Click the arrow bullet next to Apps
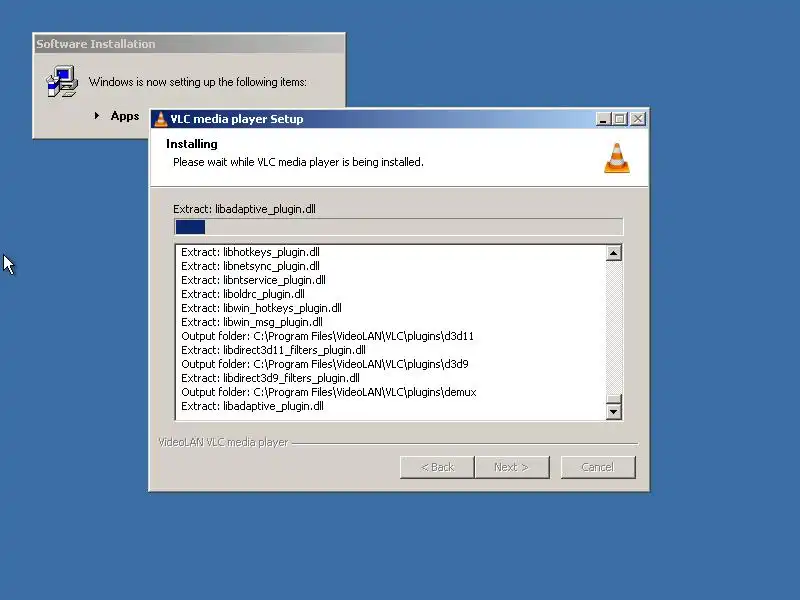This screenshot has width=800, height=600. 97,116
